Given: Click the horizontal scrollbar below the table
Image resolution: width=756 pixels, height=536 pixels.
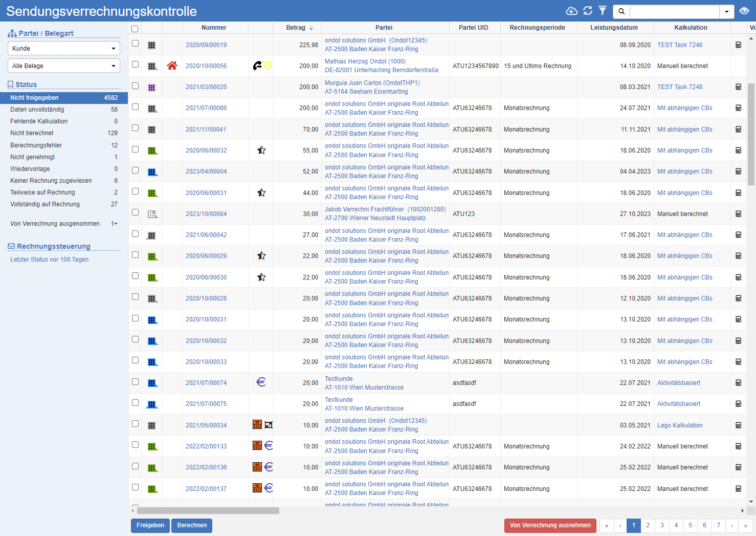Looking at the screenshot, I should [x=208, y=510].
